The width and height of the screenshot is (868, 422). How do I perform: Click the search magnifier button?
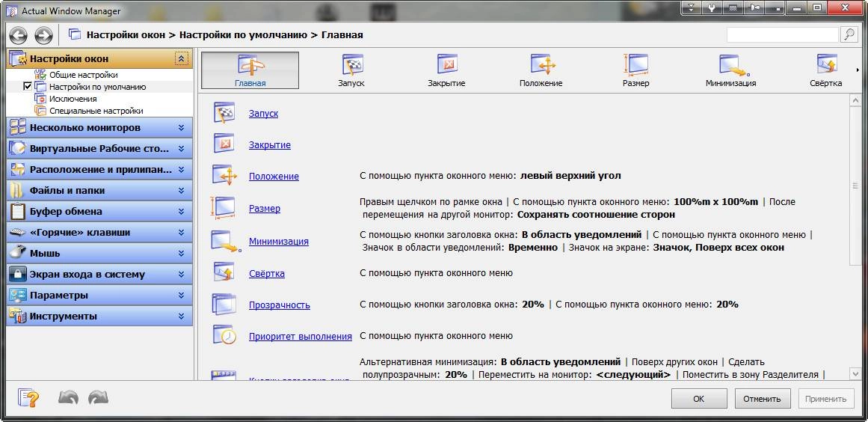pos(849,34)
